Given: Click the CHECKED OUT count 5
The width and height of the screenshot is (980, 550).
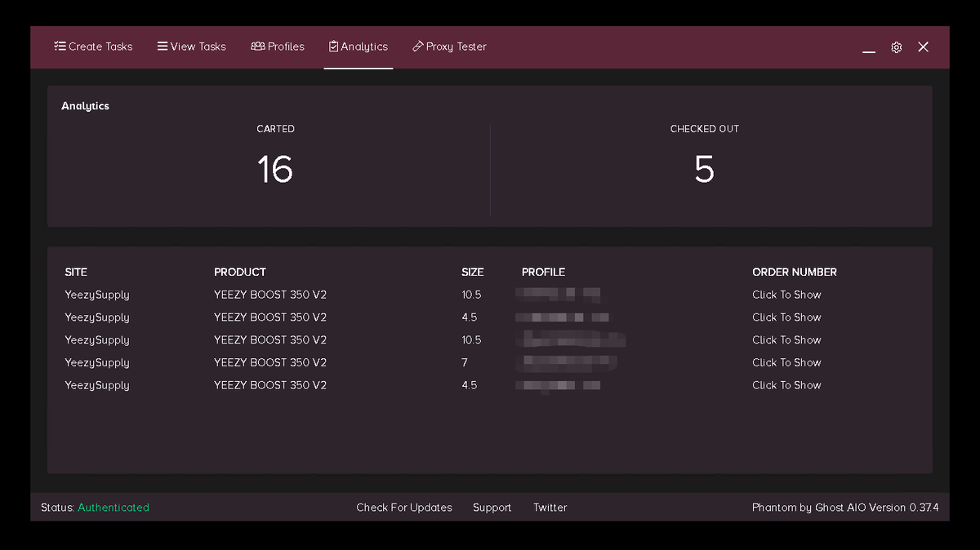Looking at the screenshot, I should (x=704, y=169).
